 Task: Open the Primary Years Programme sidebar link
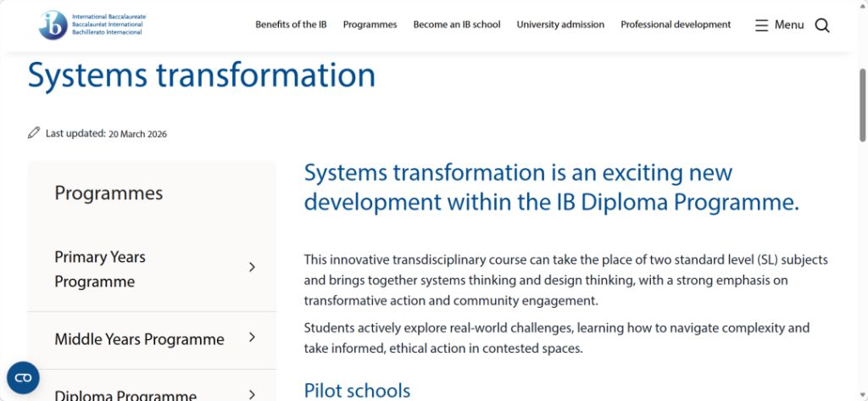tap(100, 270)
